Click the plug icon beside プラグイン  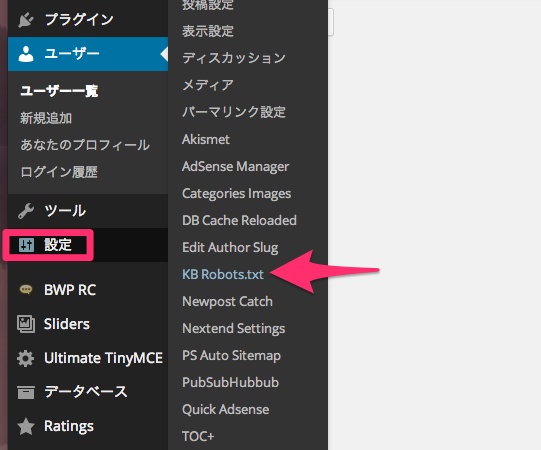click(x=26, y=20)
